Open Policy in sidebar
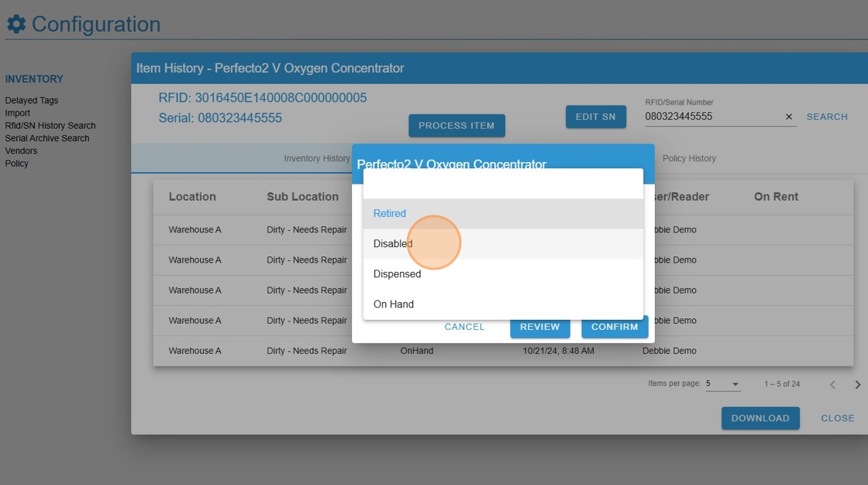The width and height of the screenshot is (868, 485). pyautogui.click(x=16, y=163)
